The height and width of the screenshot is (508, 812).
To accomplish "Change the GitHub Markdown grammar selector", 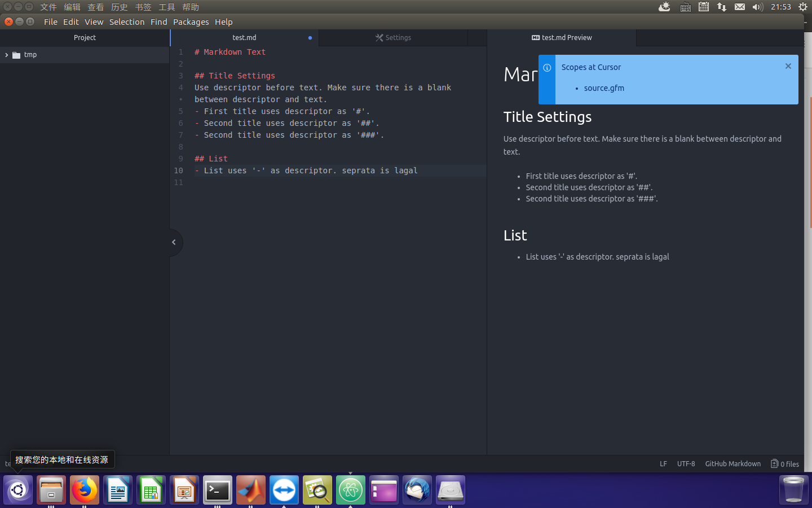I will [732, 463].
